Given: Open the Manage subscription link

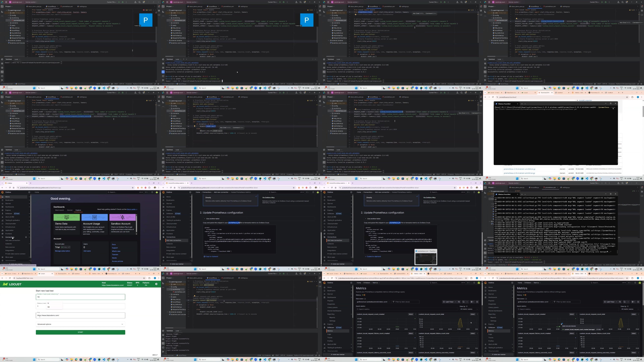Looking at the screenshot, I should click(63, 251).
